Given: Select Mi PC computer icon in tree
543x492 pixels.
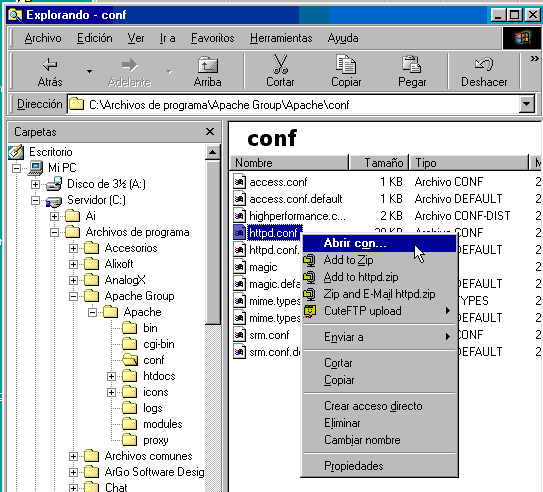Looking at the screenshot, I should point(36,168).
